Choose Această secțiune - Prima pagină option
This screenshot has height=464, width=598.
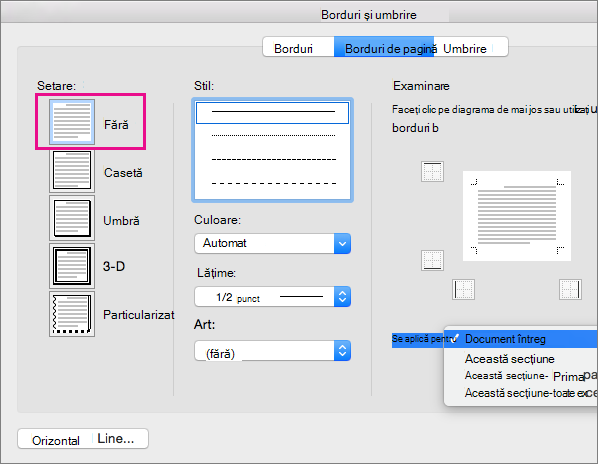point(521,376)
